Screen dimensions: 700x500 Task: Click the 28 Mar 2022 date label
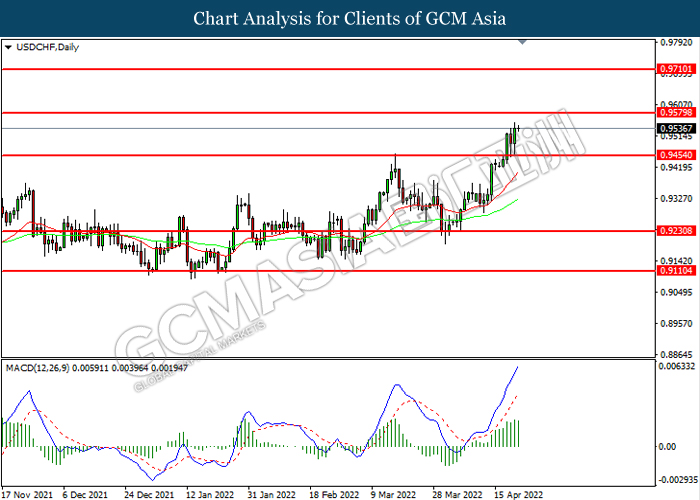pyautogui.click(x=457, y=495)
